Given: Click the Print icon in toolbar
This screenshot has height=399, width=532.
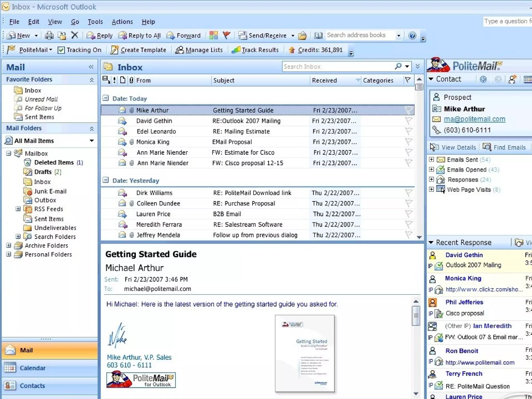Looking at the screenshot, I should pos(49,35).
